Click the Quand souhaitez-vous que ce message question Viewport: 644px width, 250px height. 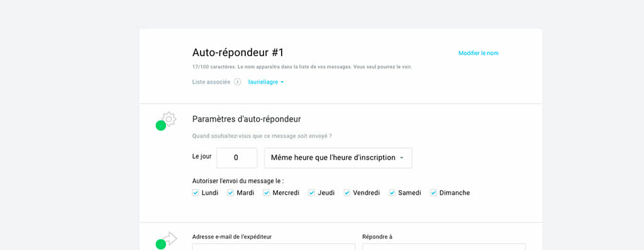(x=262, y=135)
